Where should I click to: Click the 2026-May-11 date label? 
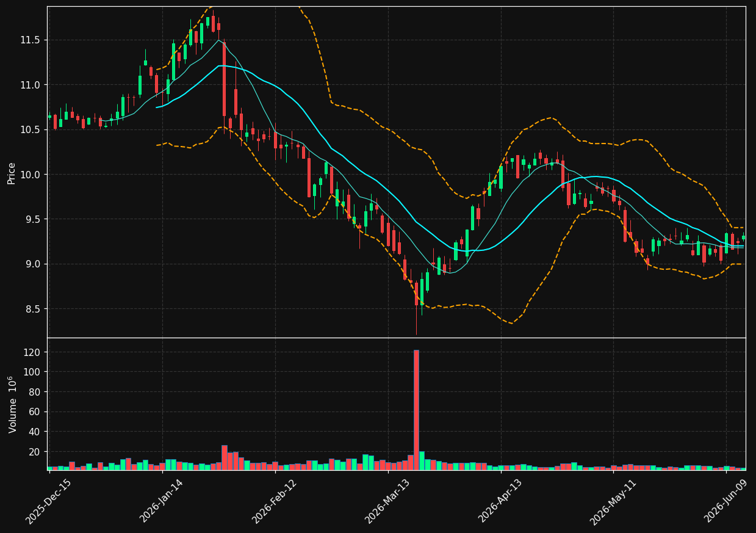pos(612,501)
